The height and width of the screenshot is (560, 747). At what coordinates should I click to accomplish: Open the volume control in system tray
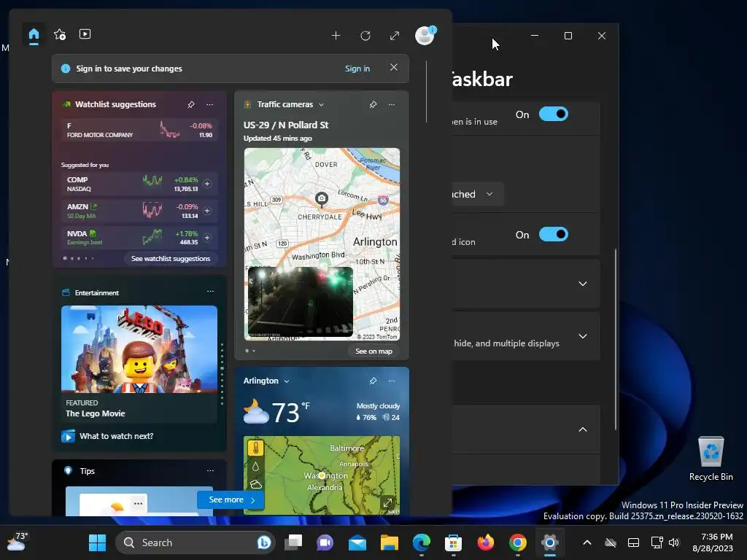click(x=673, y=542)
